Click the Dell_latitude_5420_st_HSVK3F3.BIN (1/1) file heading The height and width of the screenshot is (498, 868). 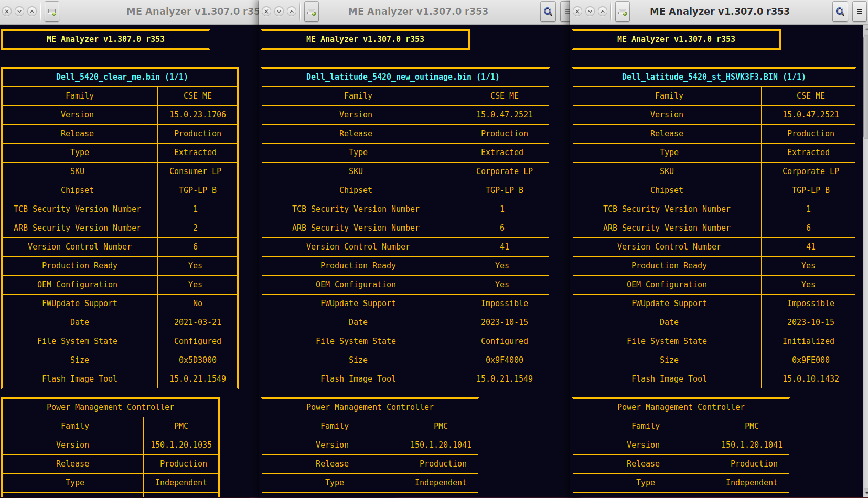coord(714,77)
